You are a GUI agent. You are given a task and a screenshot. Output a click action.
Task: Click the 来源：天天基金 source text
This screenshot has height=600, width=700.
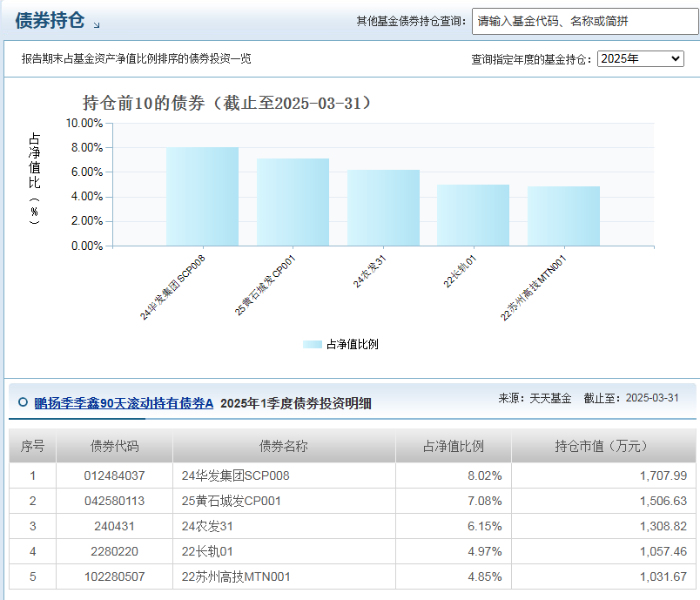click(535, 398)
